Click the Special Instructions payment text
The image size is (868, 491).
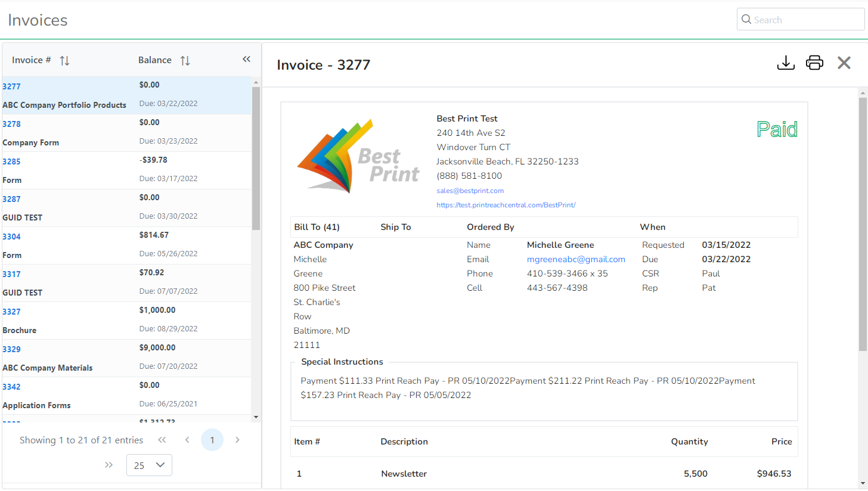(x=528, y=388)
